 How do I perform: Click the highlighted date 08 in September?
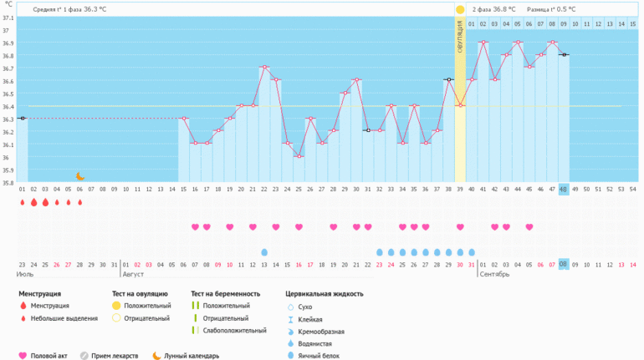[564, 264]
